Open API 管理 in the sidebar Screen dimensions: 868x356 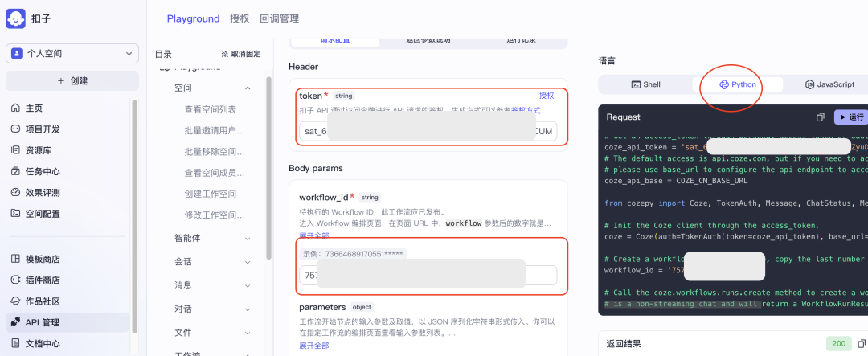tap(68, 322)
